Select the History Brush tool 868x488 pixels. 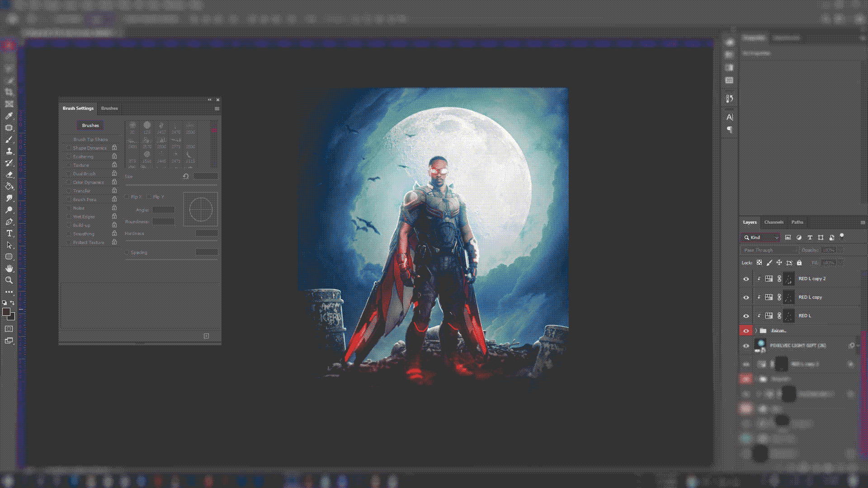point(9,163)
